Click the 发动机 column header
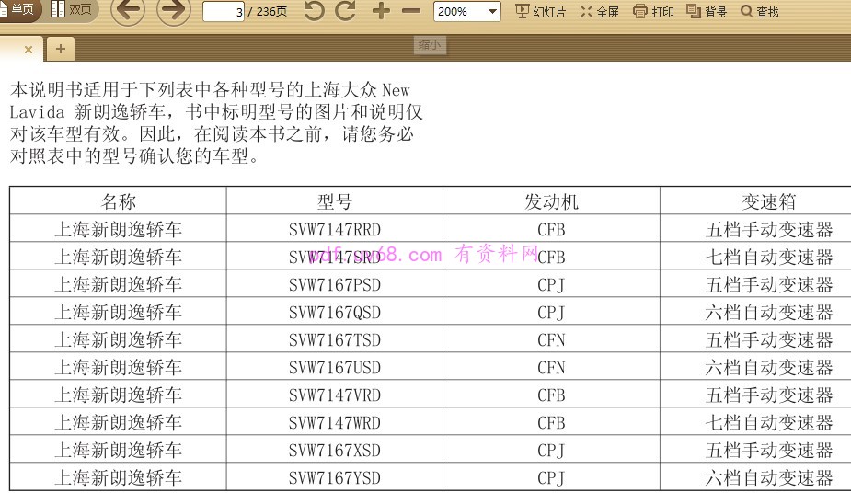851x504 pixels. coord(551,201)
